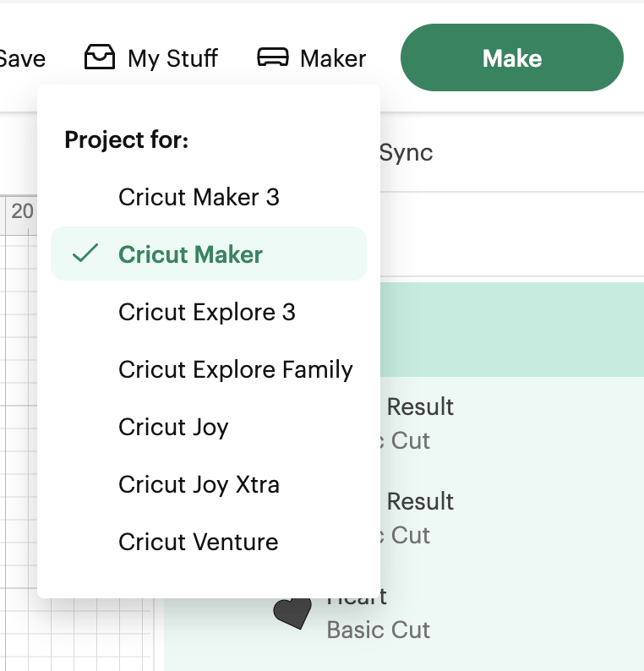Click the ruler marker labeled 20
This screenshot has height=671, width=644.
22,211
